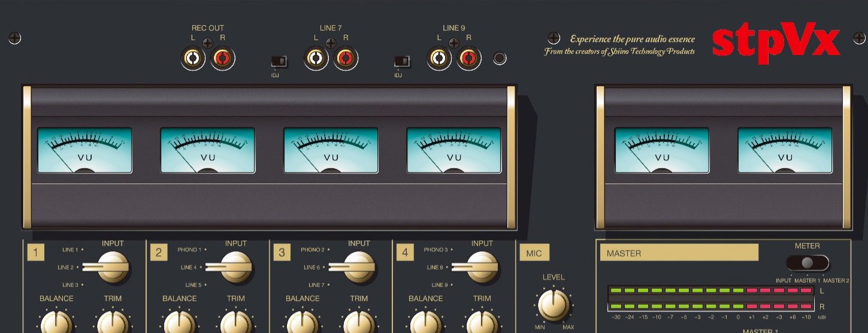
Task: Click the MIC section label
Action: pos(534,253)
